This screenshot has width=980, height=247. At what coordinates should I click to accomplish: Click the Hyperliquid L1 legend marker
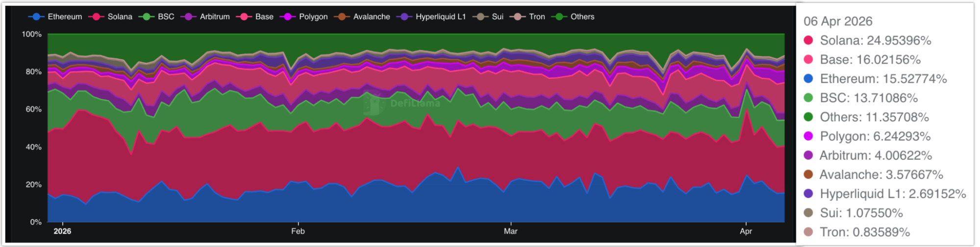(x=404, y=17)
